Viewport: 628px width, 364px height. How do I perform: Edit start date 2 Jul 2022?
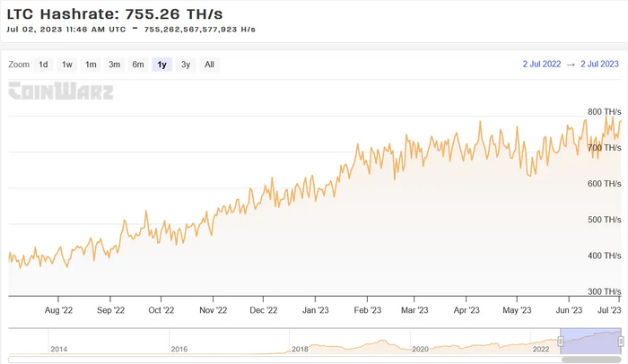tap(541, 65)
